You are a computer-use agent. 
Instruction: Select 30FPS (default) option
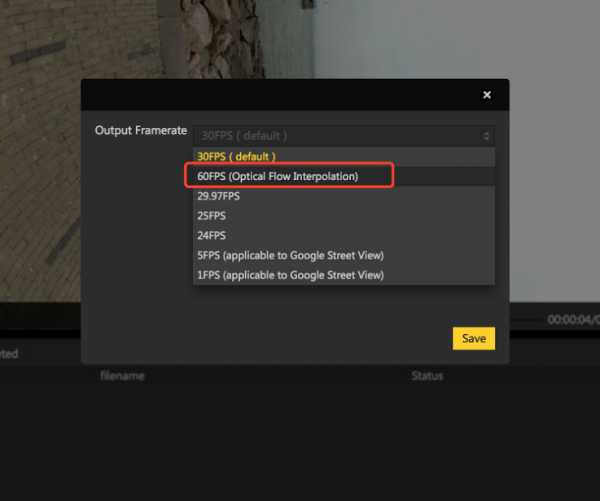(237, 157)
